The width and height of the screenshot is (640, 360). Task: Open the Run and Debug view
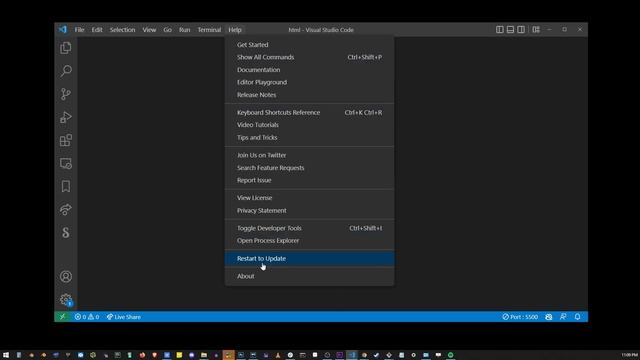66,117
